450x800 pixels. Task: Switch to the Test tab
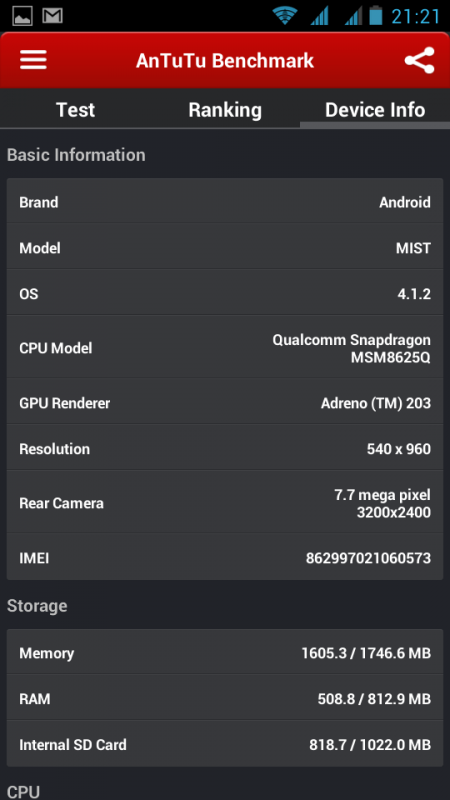(75, 110)
